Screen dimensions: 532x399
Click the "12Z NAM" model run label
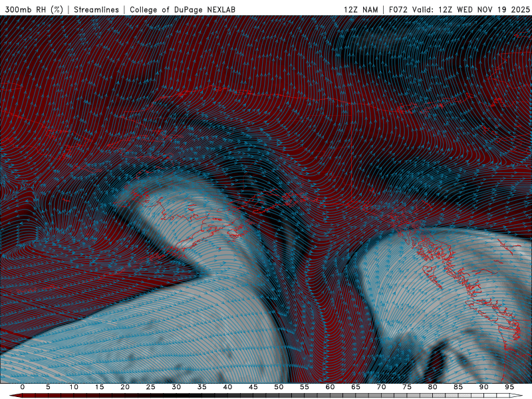pos(361,9)
